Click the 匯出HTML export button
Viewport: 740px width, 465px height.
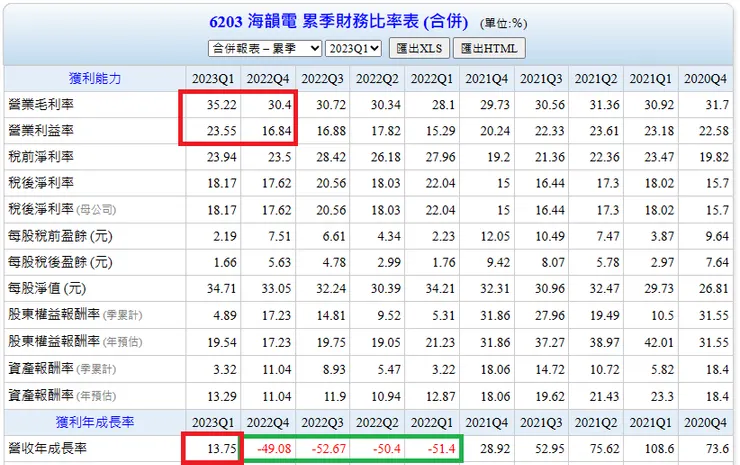click(x=489, y=48)
